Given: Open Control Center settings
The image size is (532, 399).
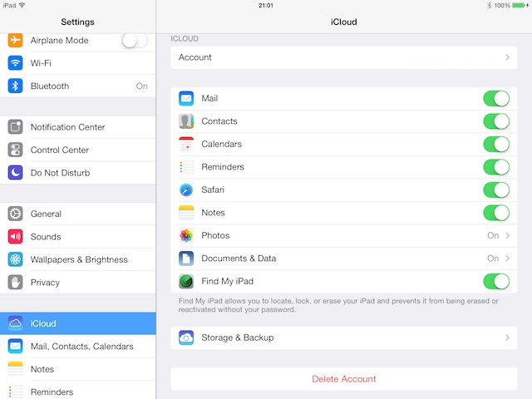Looking at the screenshot, I should coord(77,150).
